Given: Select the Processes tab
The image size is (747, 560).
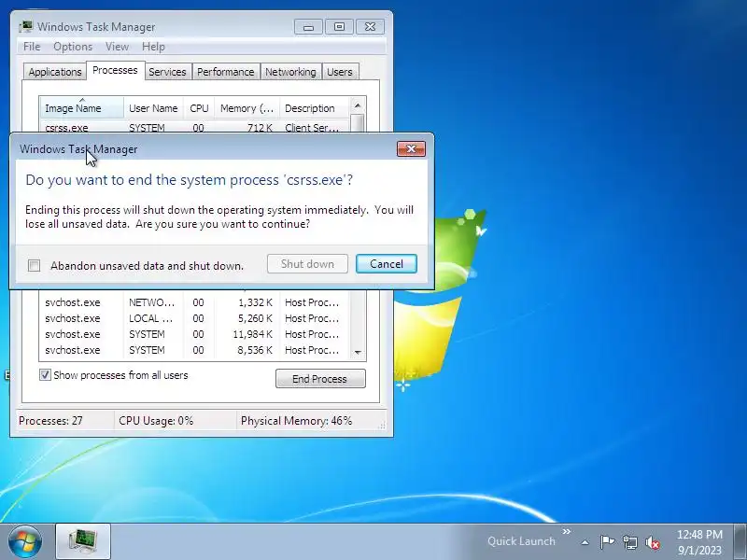Looking at the screenshot, I should pos(115,70).
